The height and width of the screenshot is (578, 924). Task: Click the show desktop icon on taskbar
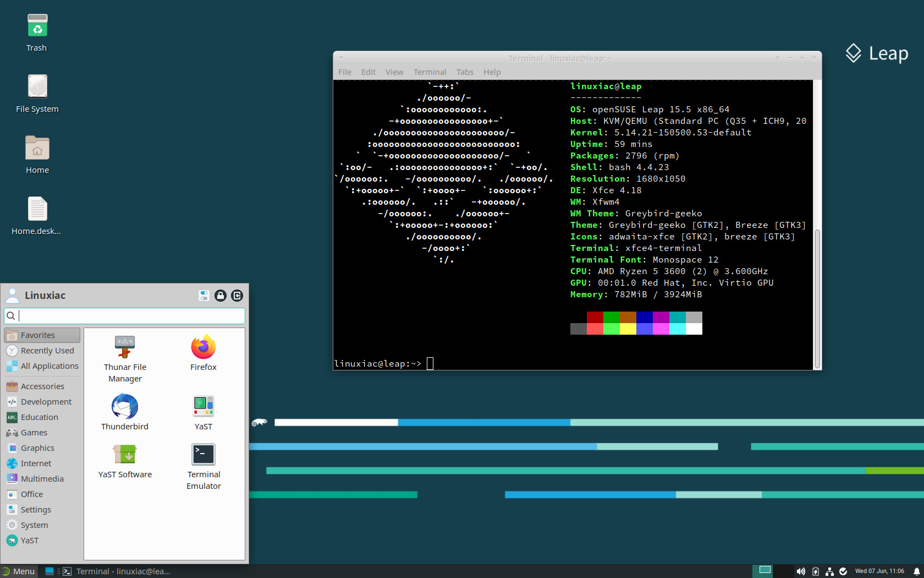coord(50,571)
